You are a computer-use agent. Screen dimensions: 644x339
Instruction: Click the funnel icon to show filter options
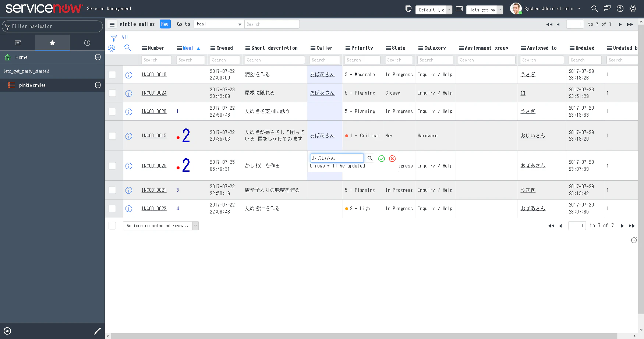pyautogui.click(x=113, y=37)
